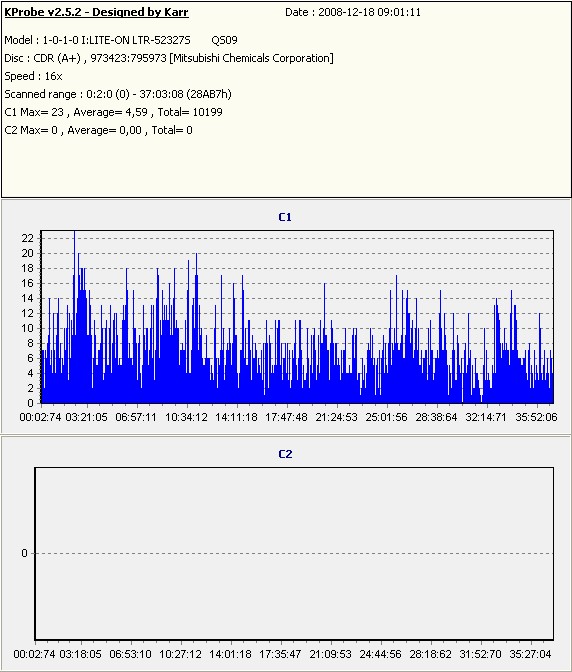This screenshot has height=672, width=572.
Task: Click the C1 chart title
Action: [x=285, y=217]
